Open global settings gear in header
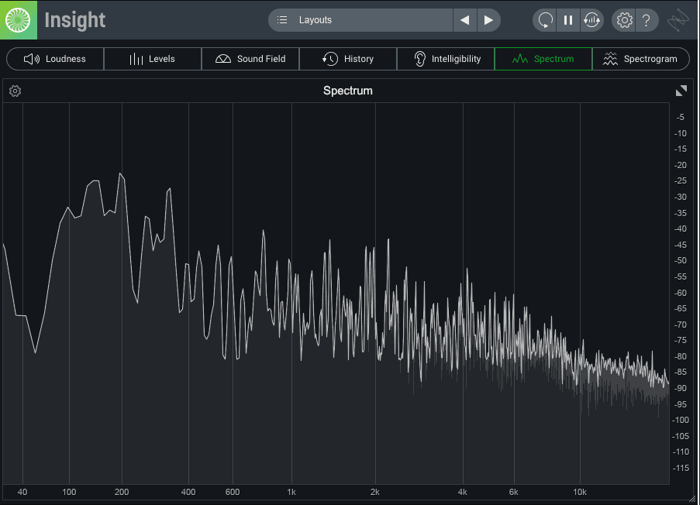Viewport: 700px width, 505px height. tap(624, 20)
